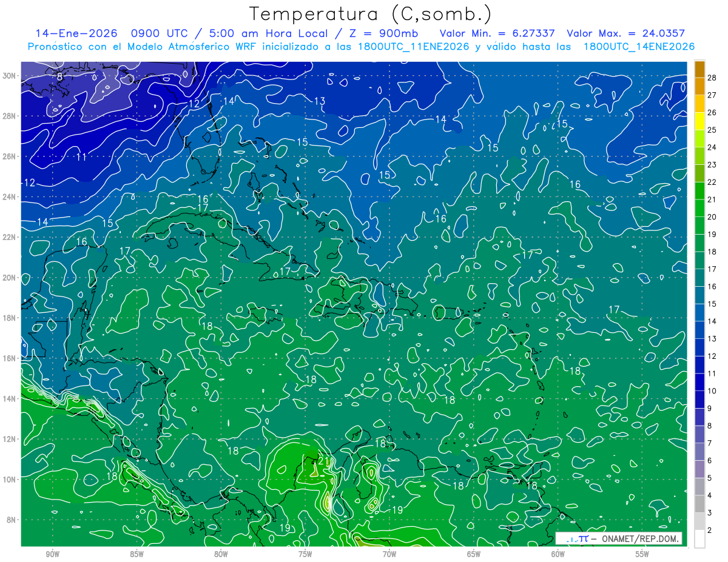Click the legend scale value 25
The height and width of the screenshot is (562, 728).
point(712,130)
